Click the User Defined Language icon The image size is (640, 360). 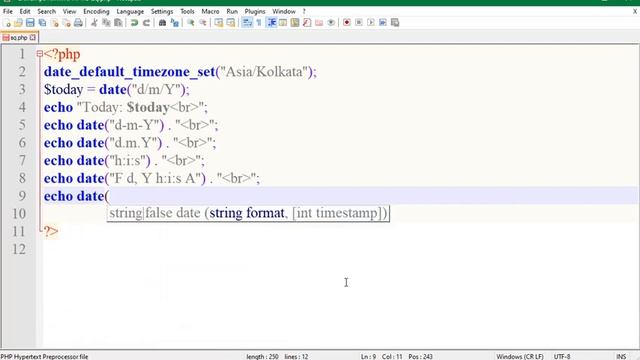pyautogui.click(x=283, y=23)
